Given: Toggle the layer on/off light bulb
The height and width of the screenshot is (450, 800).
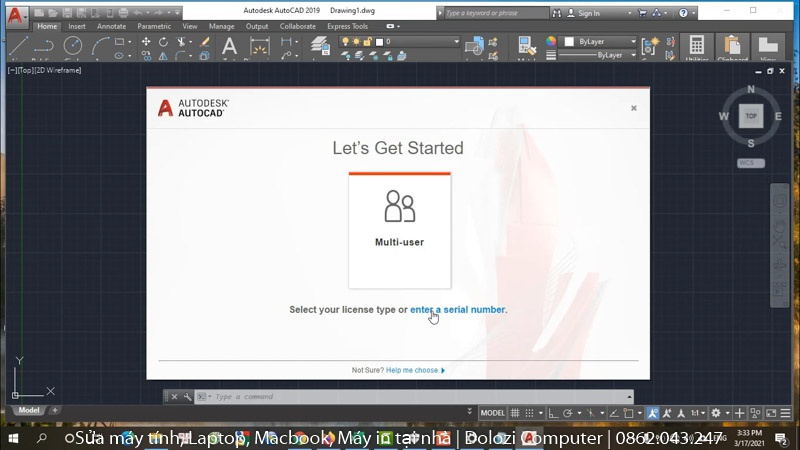Looking at the screenshot, I should point(345,42).
